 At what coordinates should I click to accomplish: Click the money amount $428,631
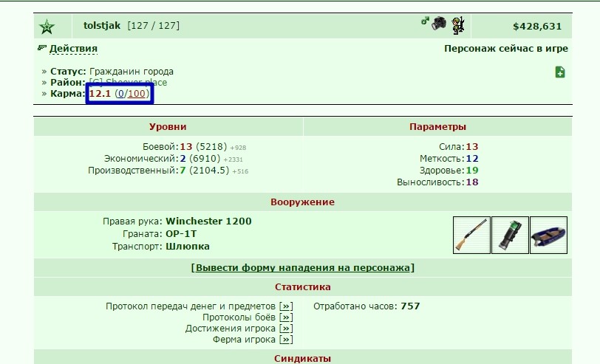(537, 27)
